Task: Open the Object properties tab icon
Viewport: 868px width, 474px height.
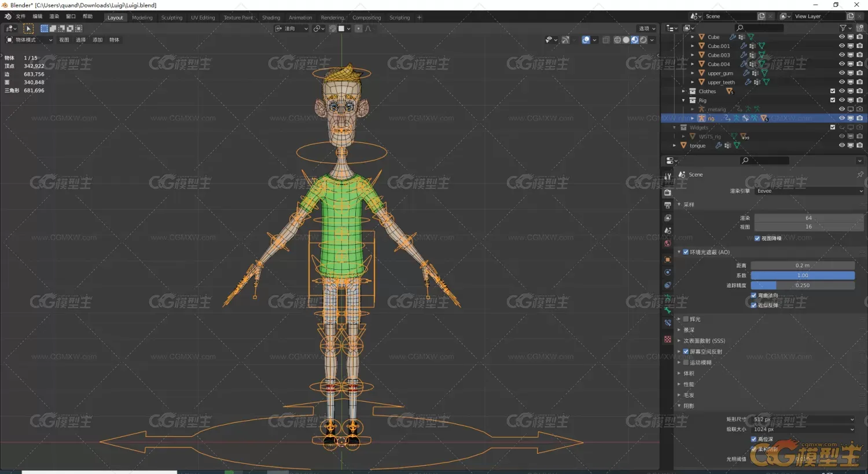Action: 668,259
